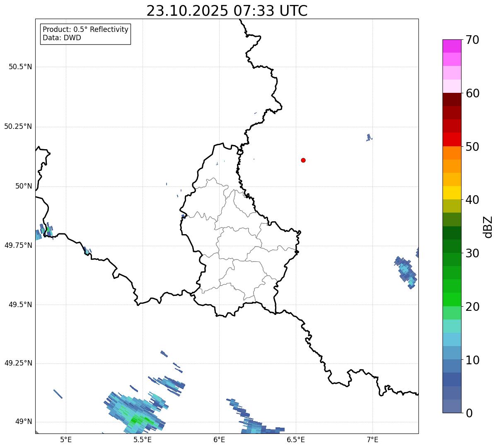
Task: Pick the light blue swatch below 15 dBZ
Action: 452,339
